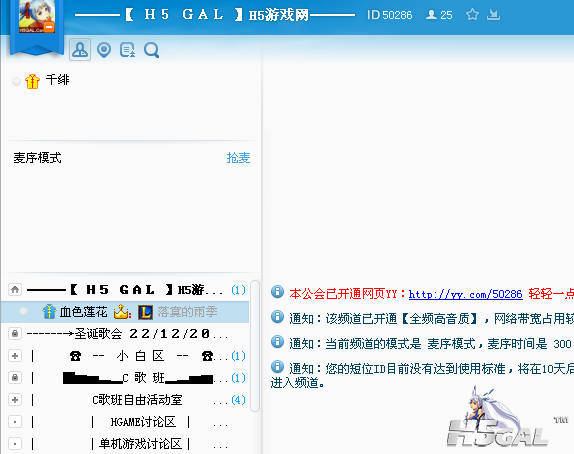Click the member count (1) on root channel
This screenshot has height=454, width=574.
coord(238,290)
